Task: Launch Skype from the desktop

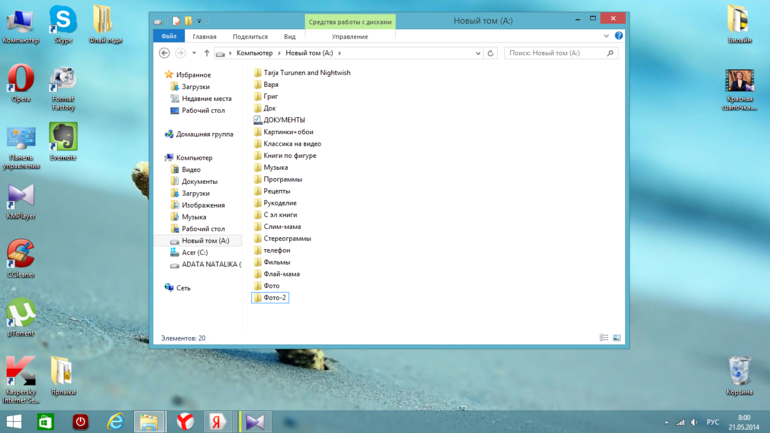Action: pos(63,20)
